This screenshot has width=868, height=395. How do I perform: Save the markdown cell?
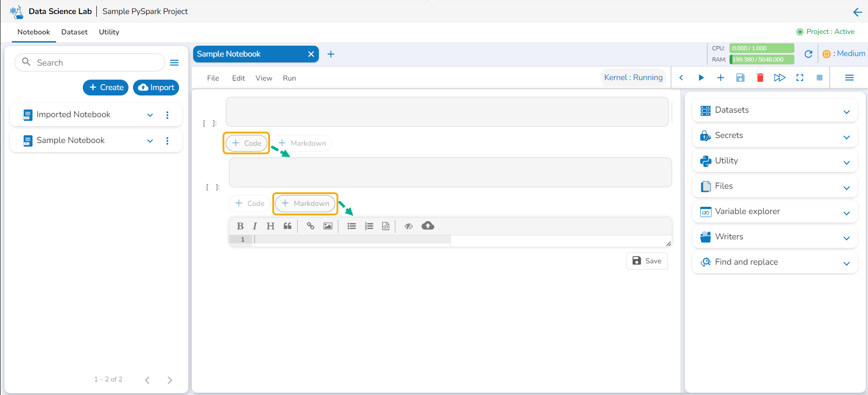(x=647, y=261)
